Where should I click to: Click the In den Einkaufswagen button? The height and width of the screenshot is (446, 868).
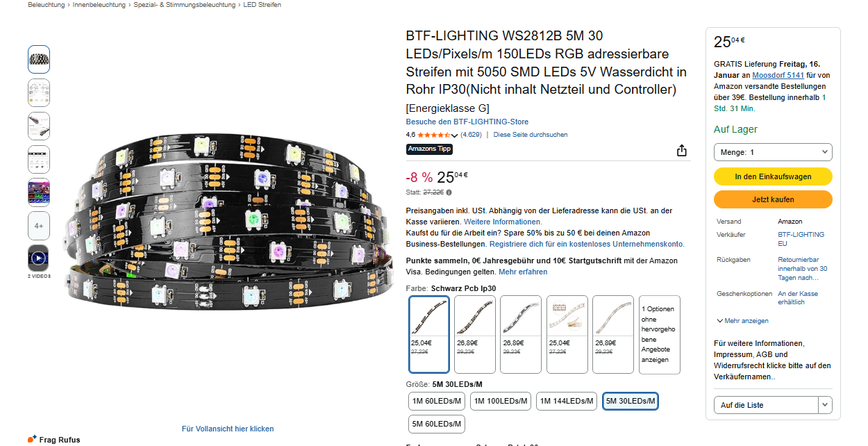tap(773, 176)
